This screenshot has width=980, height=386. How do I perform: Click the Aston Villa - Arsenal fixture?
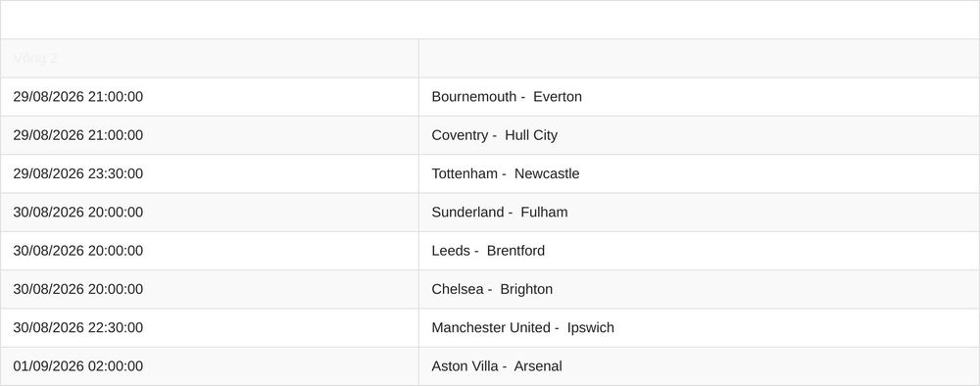coord(699,366)
